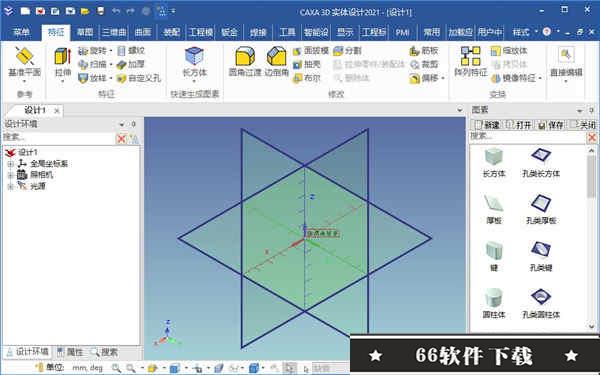The image size is (600, 375).
Task: Click the 面拔模 draft tool
Action: (311, 51)
